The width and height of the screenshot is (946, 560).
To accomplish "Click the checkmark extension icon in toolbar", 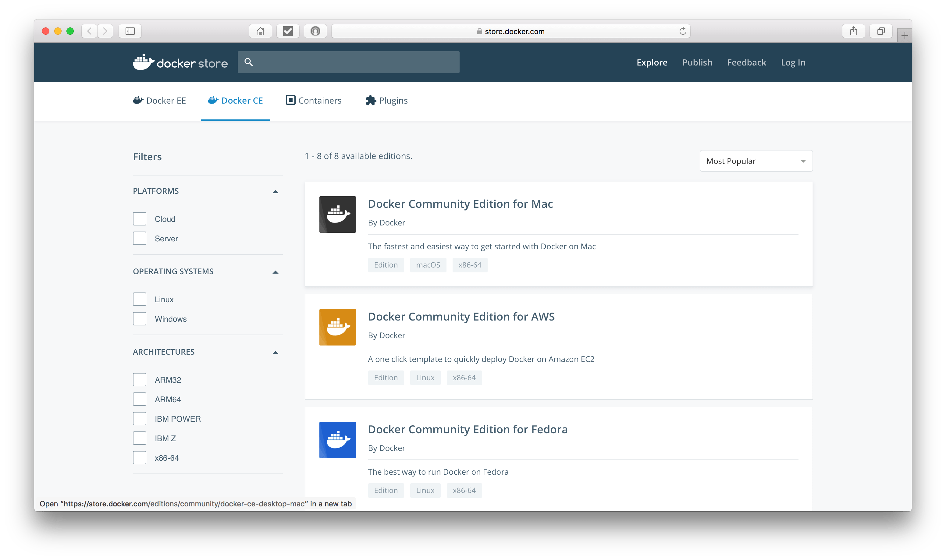I will pos(288,31).
